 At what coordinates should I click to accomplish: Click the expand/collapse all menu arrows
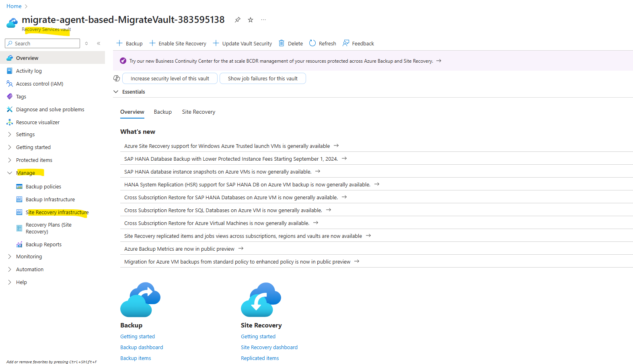coord(86,43)
